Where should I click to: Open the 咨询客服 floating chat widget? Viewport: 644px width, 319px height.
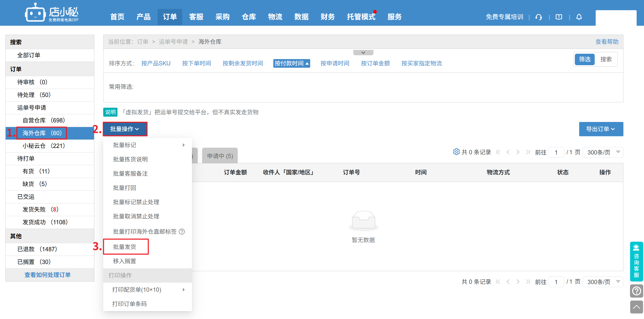(x=636, y=261)
